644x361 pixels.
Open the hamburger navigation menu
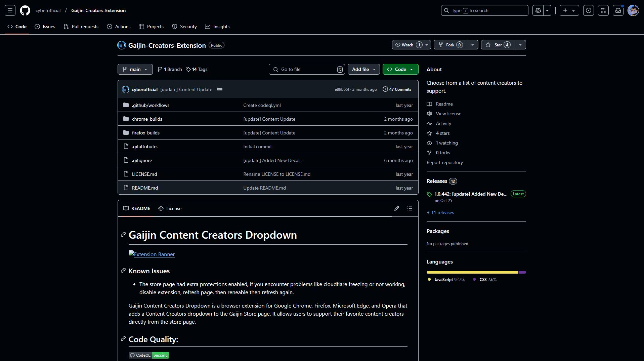click(10, 10)
